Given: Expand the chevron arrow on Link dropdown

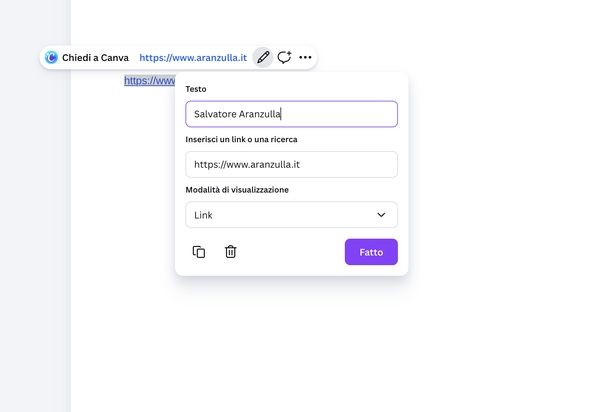Looking at the screenshot, I should 381,215.
